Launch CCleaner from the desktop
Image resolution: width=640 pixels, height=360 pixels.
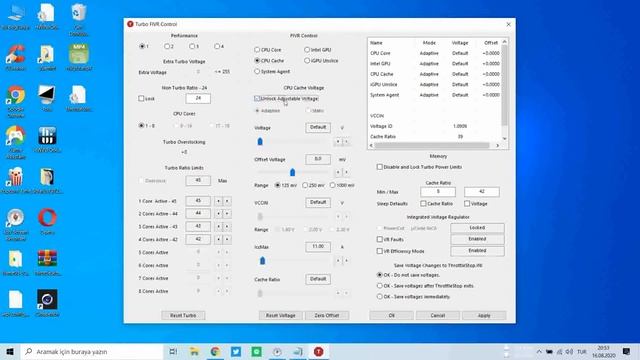tap(16, 56)
